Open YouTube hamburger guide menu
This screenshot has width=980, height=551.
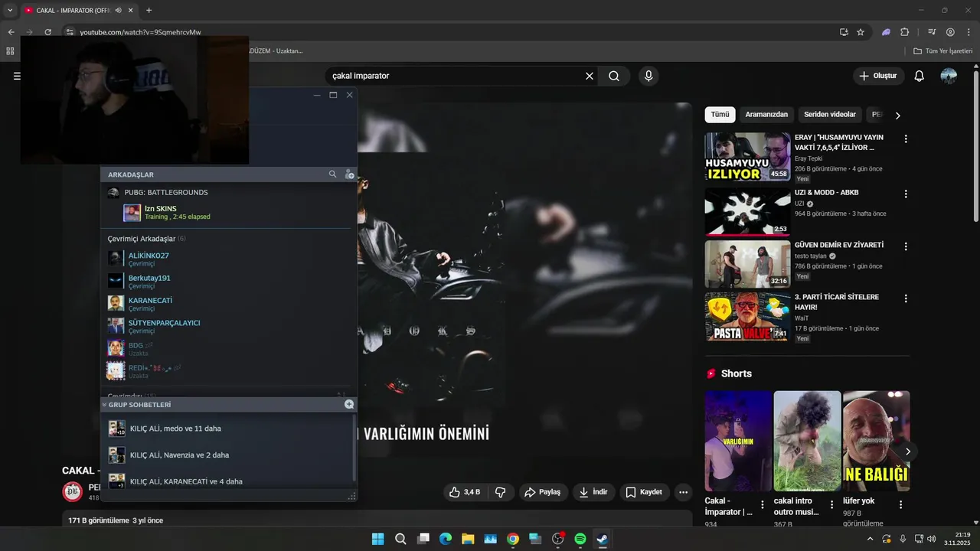pos(17,76)
